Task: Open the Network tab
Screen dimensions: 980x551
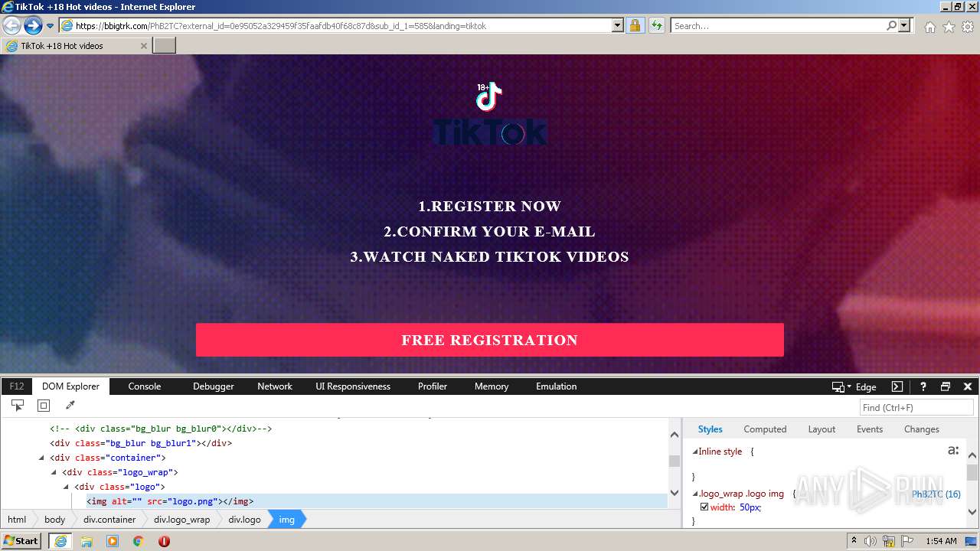Action: (275, 386)
